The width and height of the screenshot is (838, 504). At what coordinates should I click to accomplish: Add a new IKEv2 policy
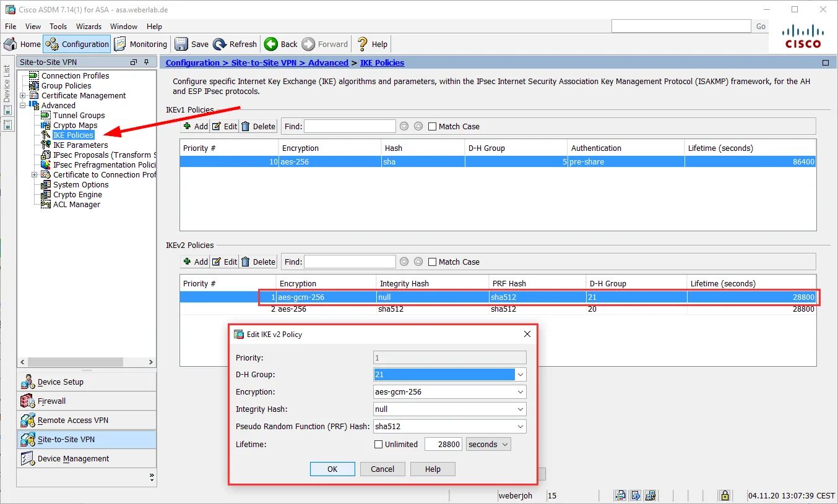click(196, 262)
